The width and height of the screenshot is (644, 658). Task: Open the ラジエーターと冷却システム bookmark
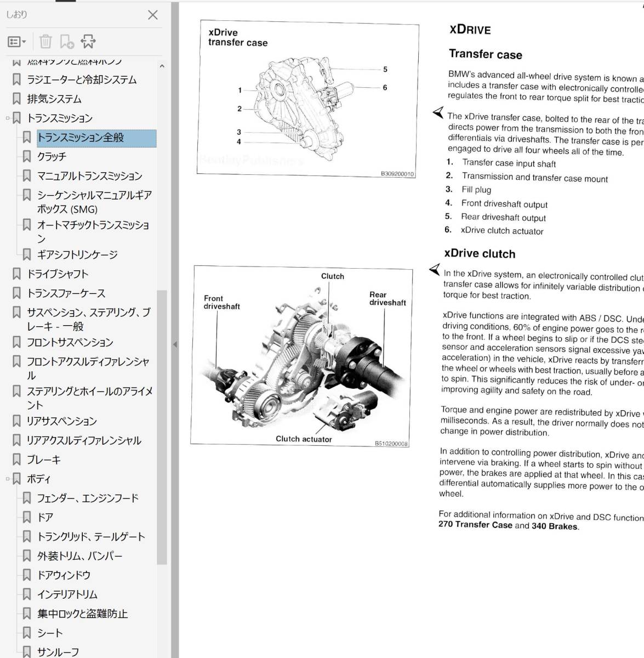click(x=82, y=80)
